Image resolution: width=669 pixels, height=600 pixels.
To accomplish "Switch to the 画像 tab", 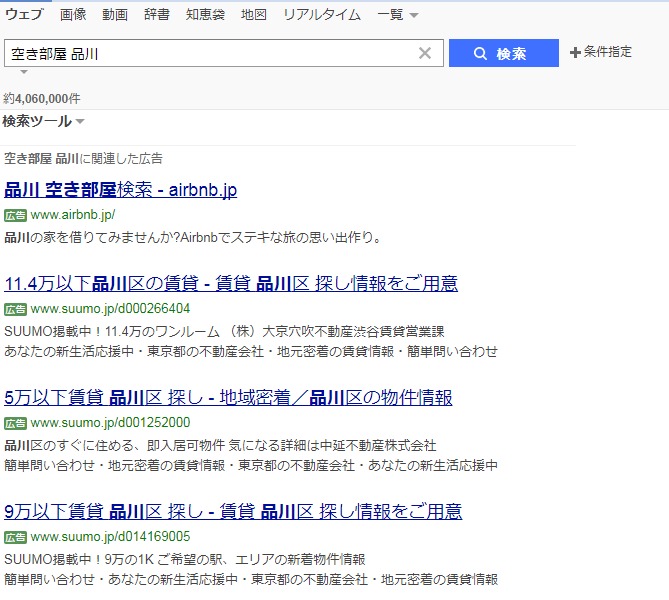I will (x=73, y=15).
